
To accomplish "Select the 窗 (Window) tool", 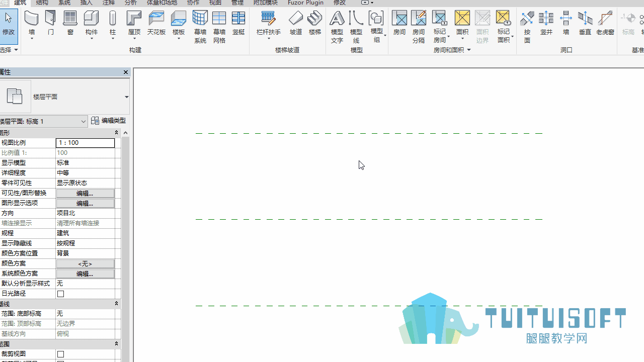I will click(70, 23).
